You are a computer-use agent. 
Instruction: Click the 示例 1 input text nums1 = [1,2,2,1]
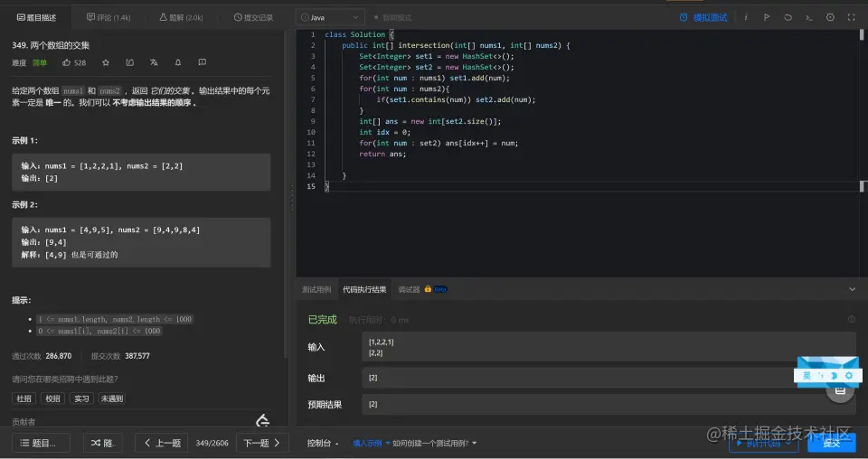(x=82, y=166)
